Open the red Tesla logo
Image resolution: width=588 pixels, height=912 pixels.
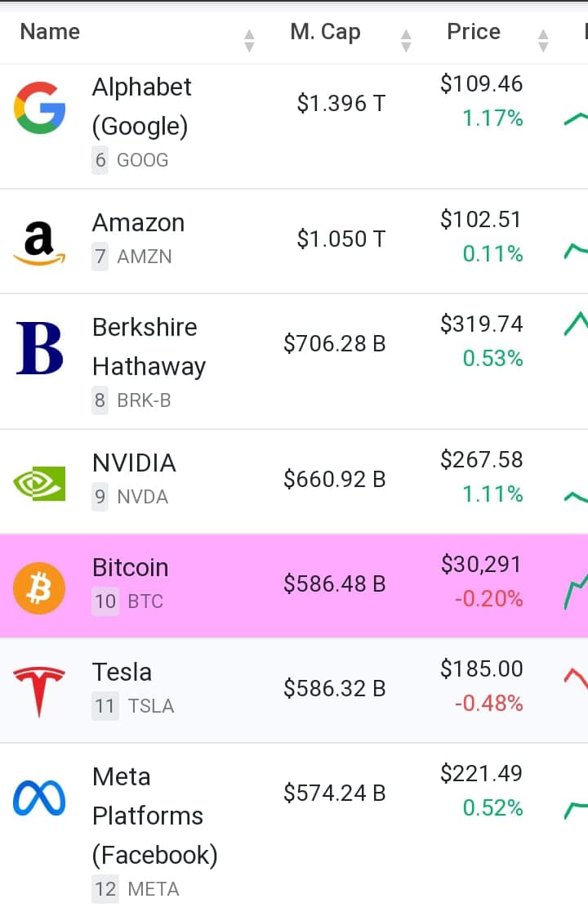tap(39, 692)
